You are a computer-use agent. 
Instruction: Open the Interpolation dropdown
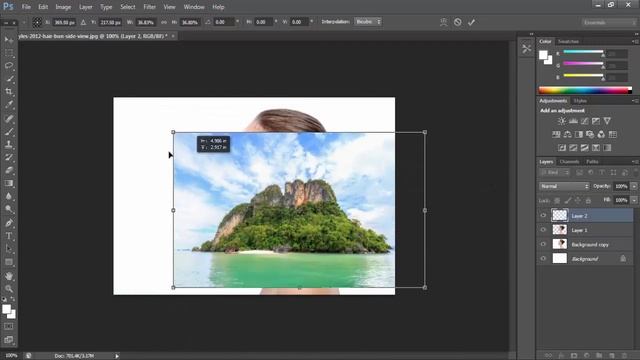click(368, 22)
